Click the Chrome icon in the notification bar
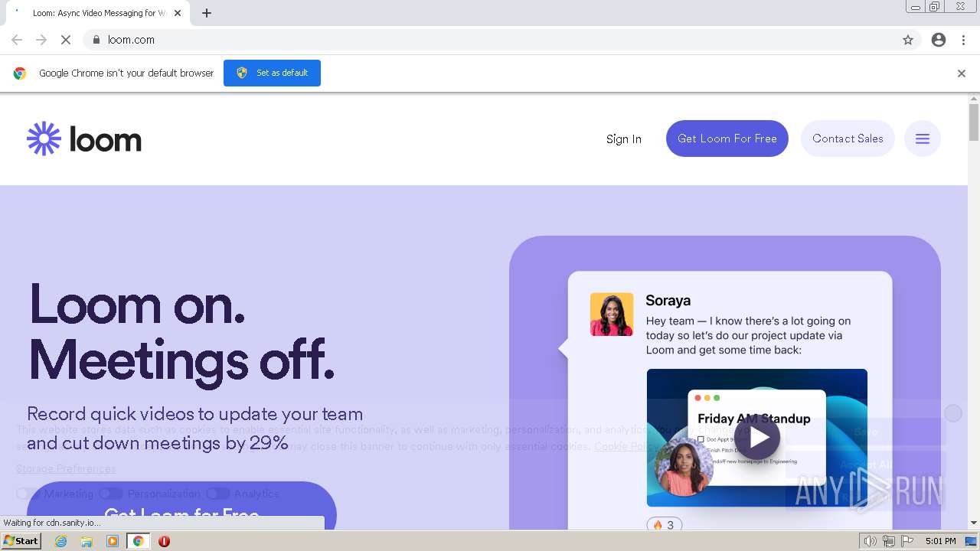 (20, 73)
